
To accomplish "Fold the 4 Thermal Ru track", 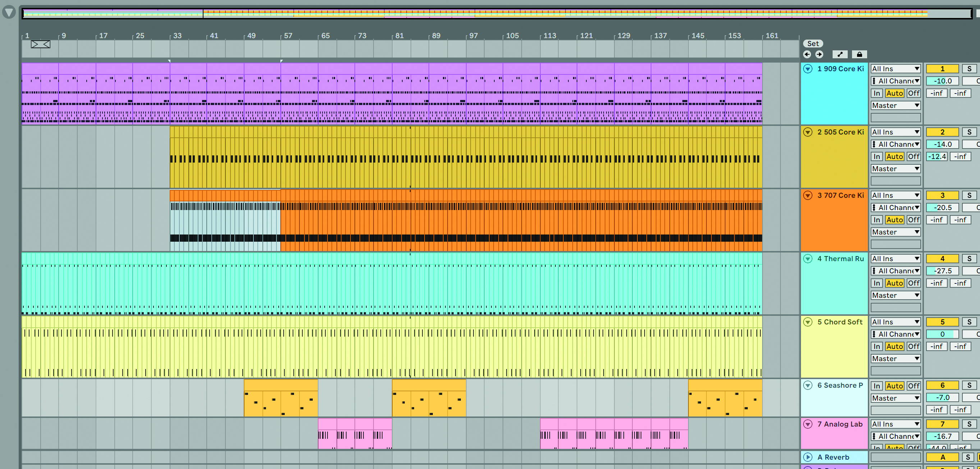I will (808, 259).
